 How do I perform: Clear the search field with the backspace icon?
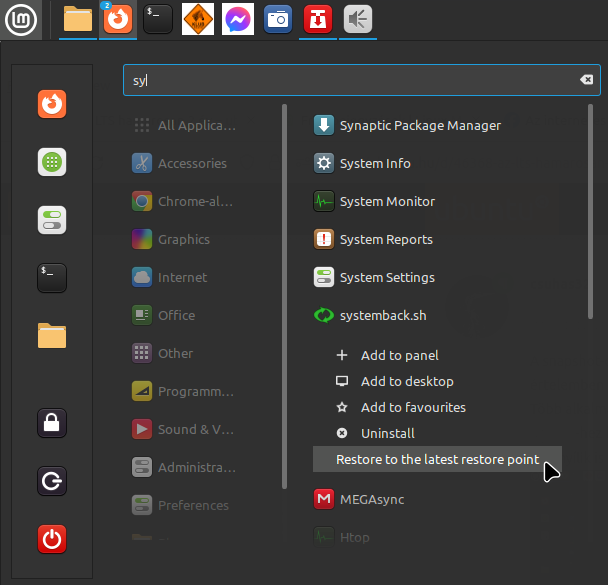[x=586, y=80]
